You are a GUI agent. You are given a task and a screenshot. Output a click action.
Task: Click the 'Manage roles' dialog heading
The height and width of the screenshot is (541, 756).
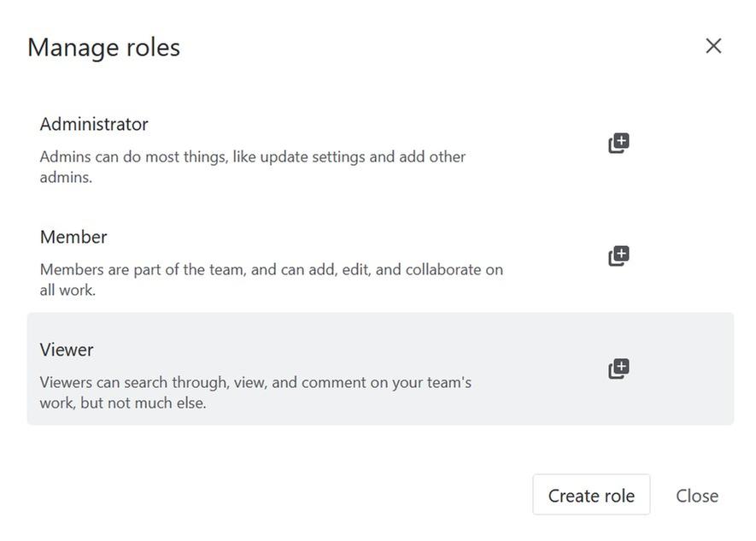tap(103, 47)
